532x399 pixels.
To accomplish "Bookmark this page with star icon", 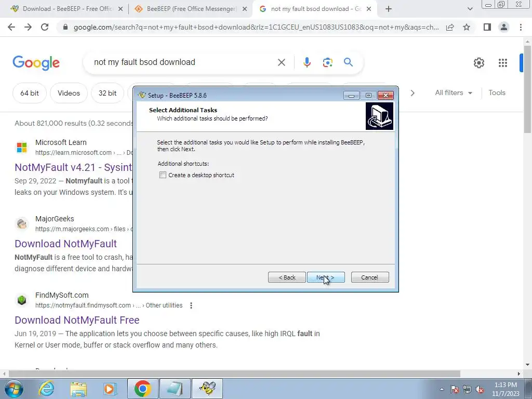I will [x=467, y=27].
